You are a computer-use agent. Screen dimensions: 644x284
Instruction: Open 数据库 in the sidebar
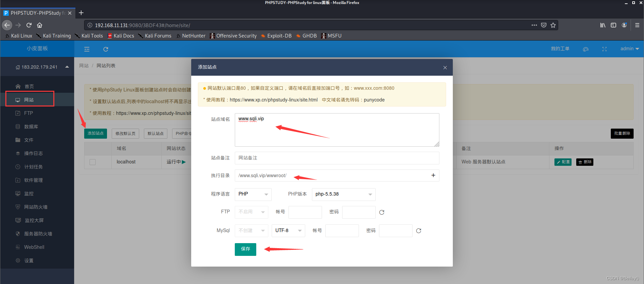click(x=37, y=127)
